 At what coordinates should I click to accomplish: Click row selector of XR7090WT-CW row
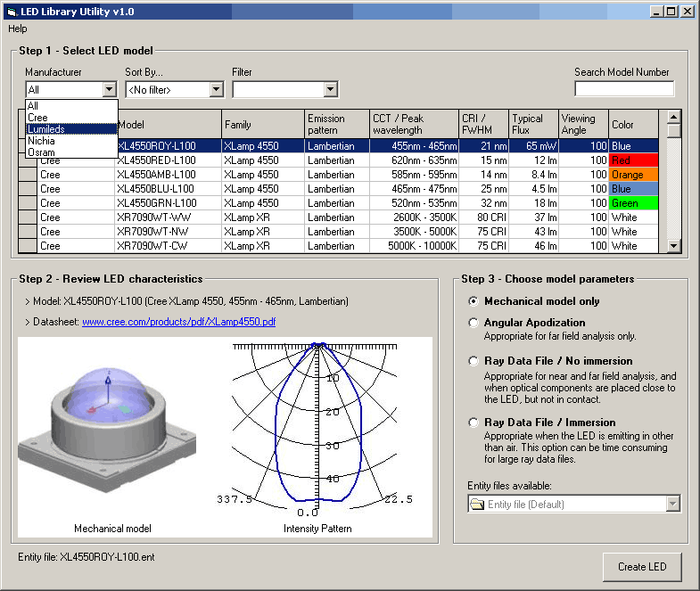click(x=28, y=246)
